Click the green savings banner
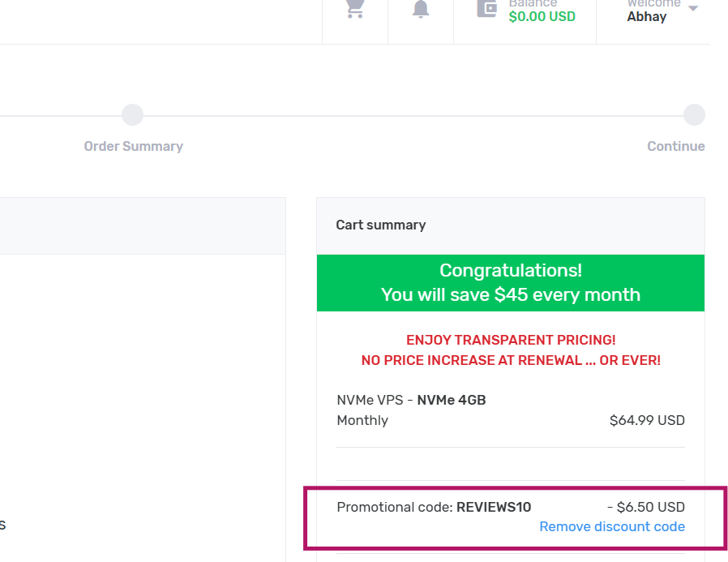Viewport: 728px width, 562px height. coord(510,282)
